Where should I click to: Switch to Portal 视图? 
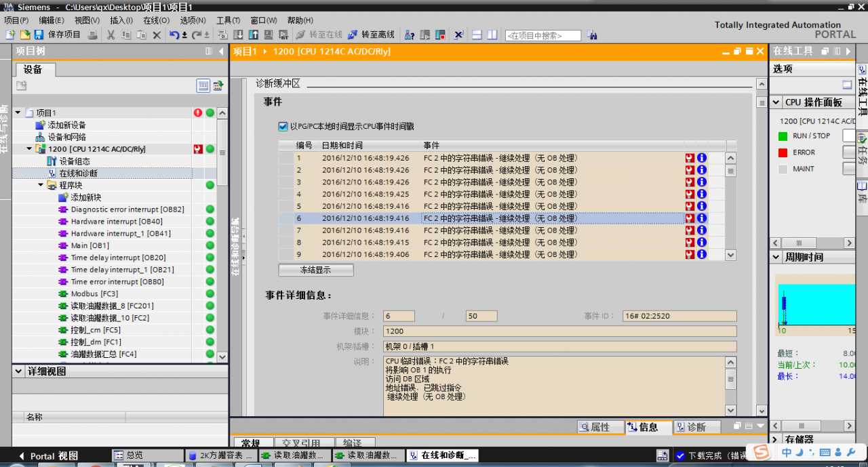coord(47,456)
